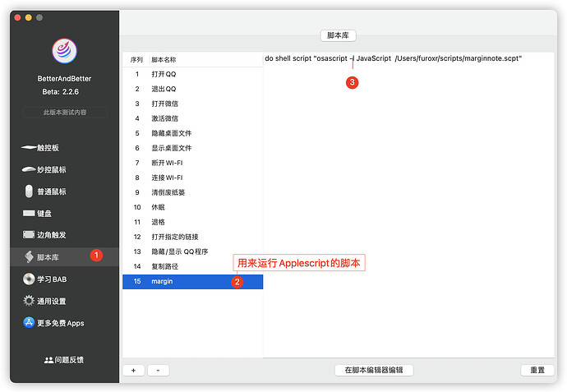Select script row 打开 QQ
This screenshot has width=567, height=392.
pyautogui.click(x=193, y=74)
